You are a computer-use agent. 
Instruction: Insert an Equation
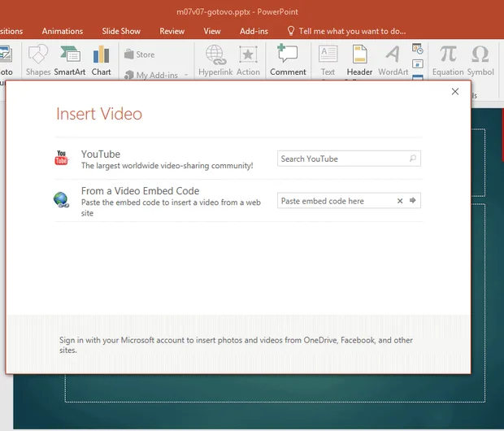[x=448, y=60]
